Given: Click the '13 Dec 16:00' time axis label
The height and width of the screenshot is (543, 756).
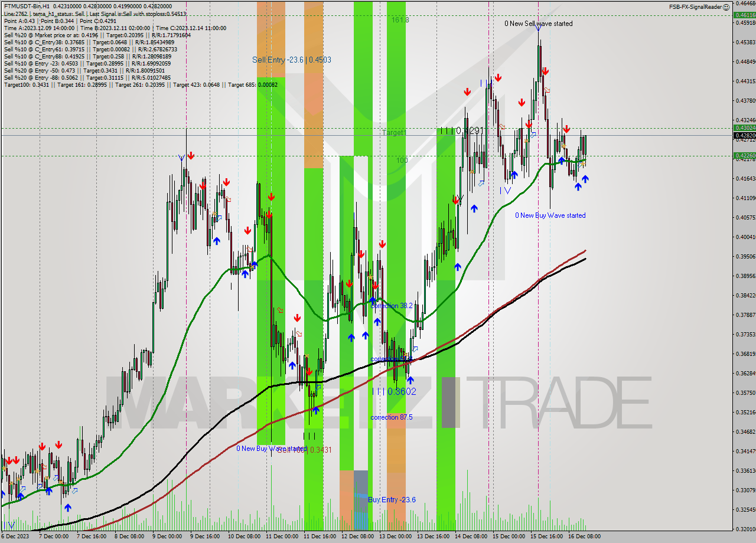Looking at the screenshot, I should click(433, 537).
